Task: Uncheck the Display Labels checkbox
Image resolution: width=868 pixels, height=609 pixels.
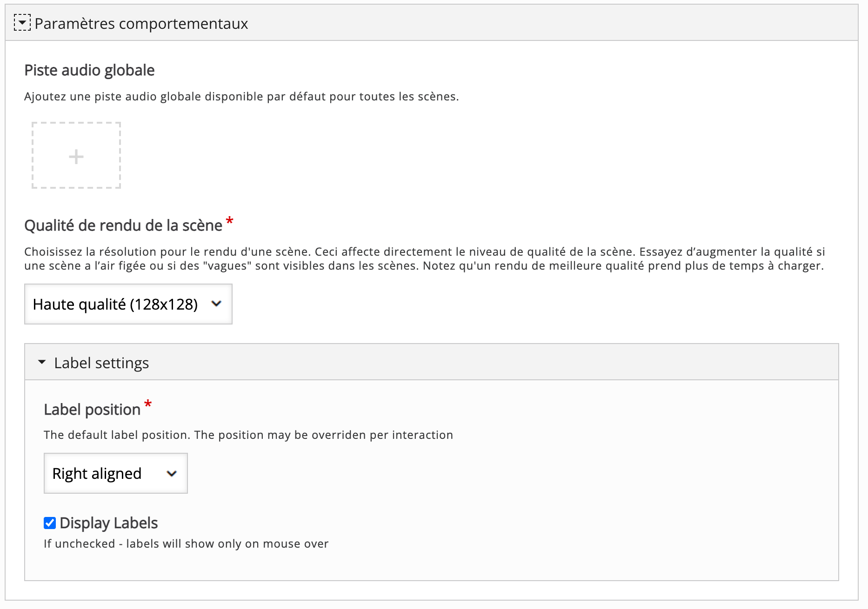Action: [x=50, y=523]
